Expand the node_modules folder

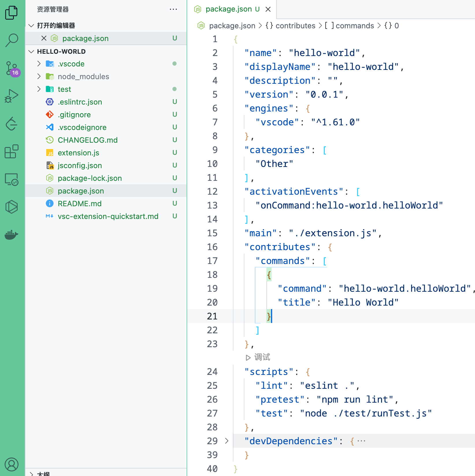[39, 76]
